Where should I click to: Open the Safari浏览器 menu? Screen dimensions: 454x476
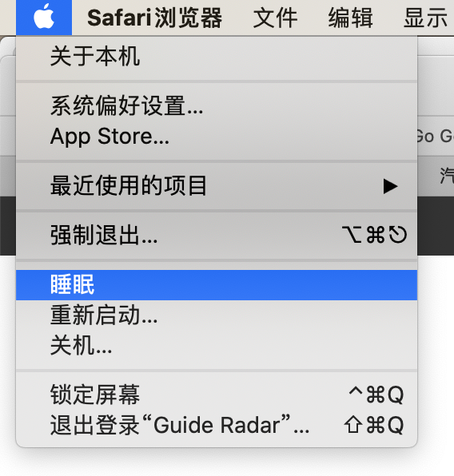click(x=155, y=18)
